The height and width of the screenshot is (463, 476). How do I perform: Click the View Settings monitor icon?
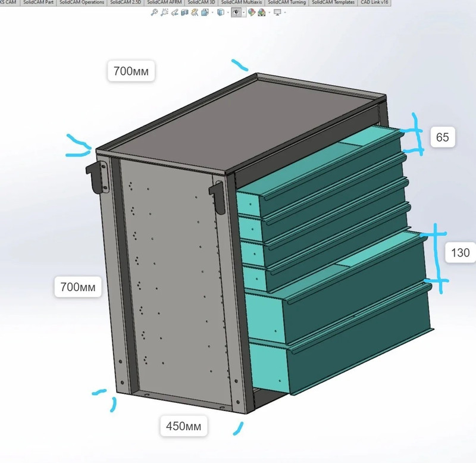click(277, 12)
